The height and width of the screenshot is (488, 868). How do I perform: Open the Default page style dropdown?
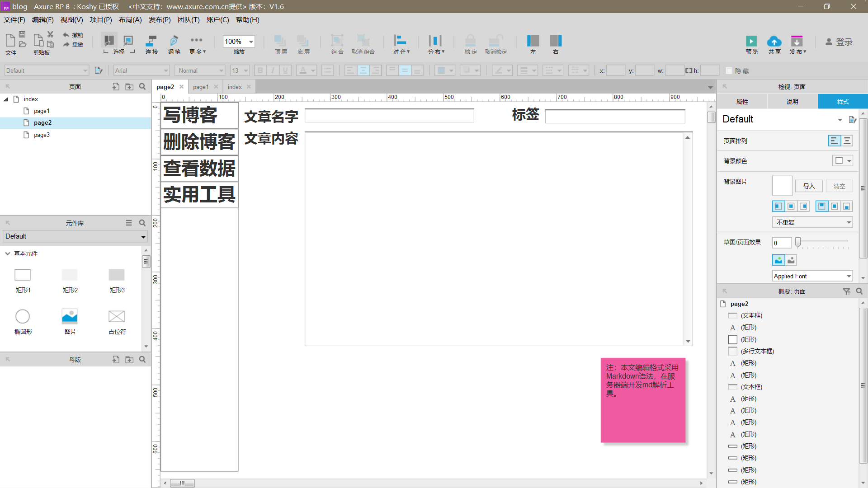coord(840,120)
